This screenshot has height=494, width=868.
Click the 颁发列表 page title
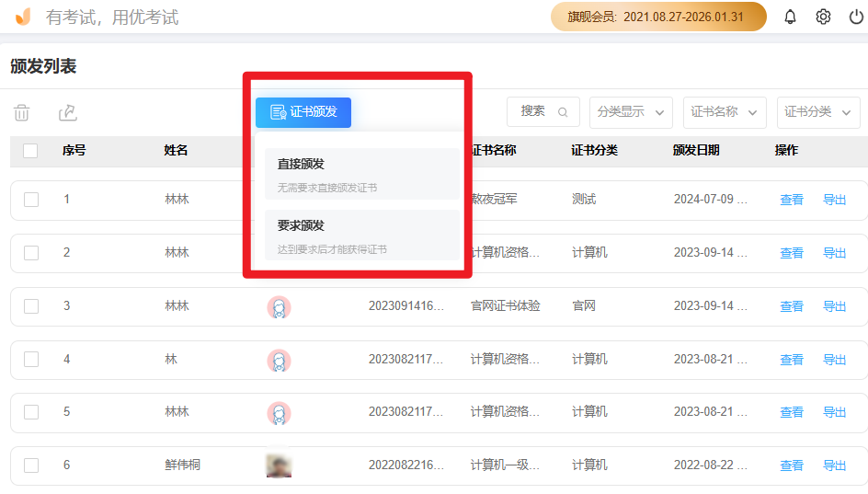tap(43, 66)
